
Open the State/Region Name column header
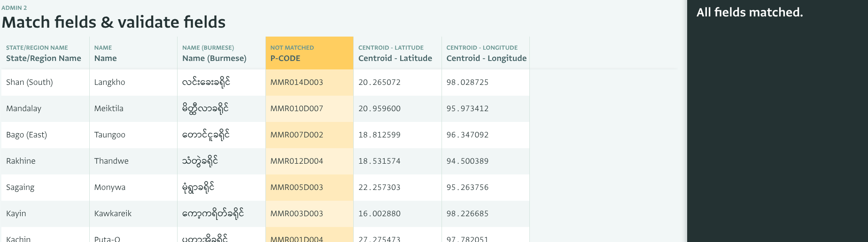click(x=44, y=53)
